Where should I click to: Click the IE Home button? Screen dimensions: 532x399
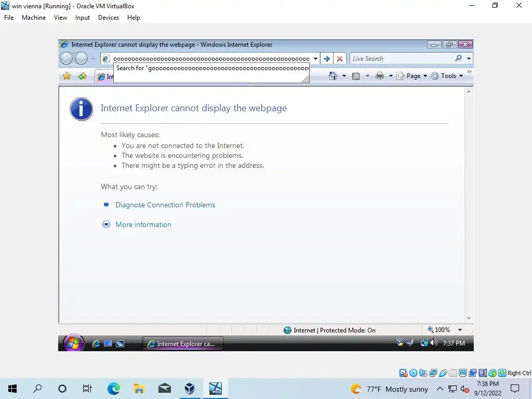coord(333,76)
